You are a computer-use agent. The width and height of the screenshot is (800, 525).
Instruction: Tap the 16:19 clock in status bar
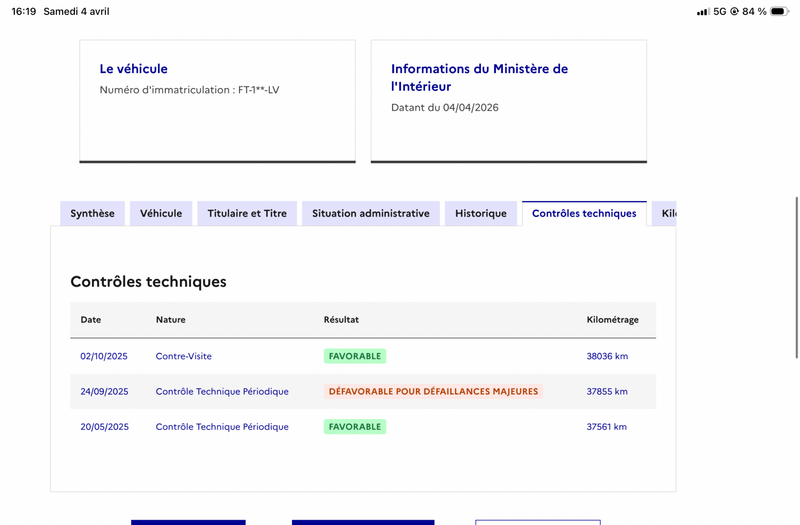click(x=23, y=11)
